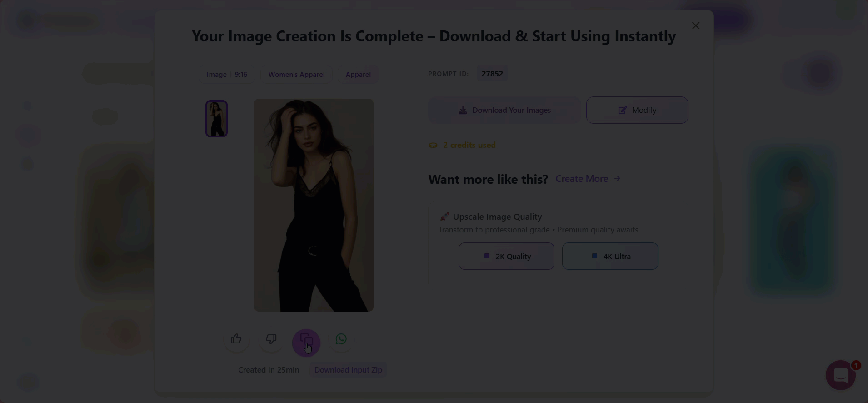Click the prompt ID number 27852

pos(492,74)
